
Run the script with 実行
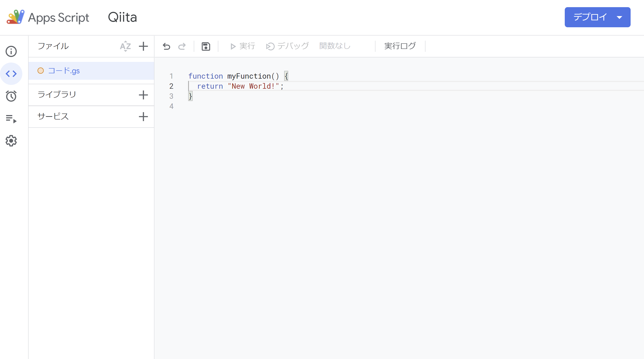[242, 46]
